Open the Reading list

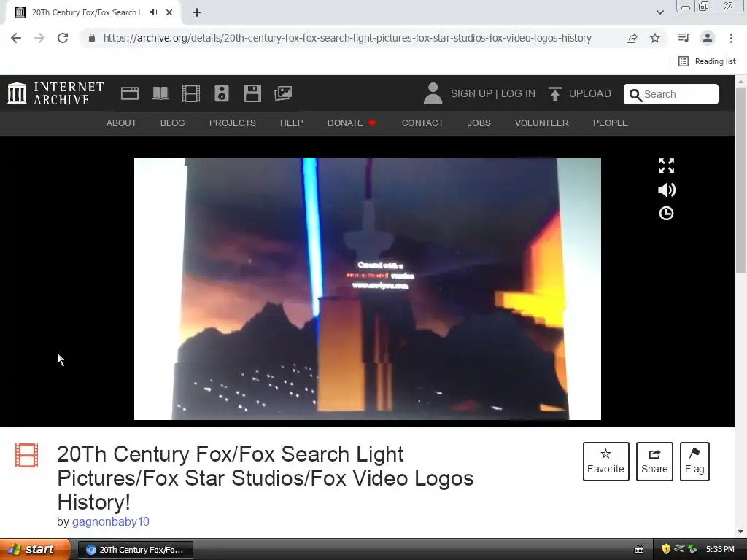pyautogui.click(x=707, y=61)
